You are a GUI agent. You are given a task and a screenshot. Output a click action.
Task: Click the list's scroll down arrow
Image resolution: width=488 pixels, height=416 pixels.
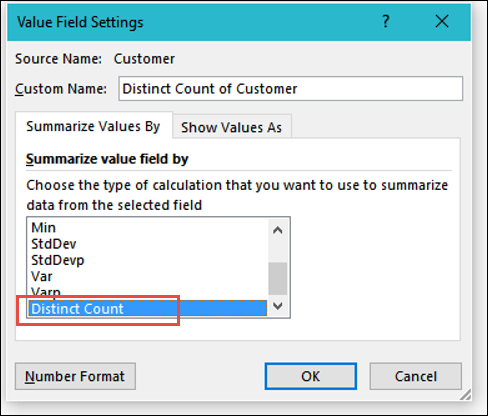(278, 306)
